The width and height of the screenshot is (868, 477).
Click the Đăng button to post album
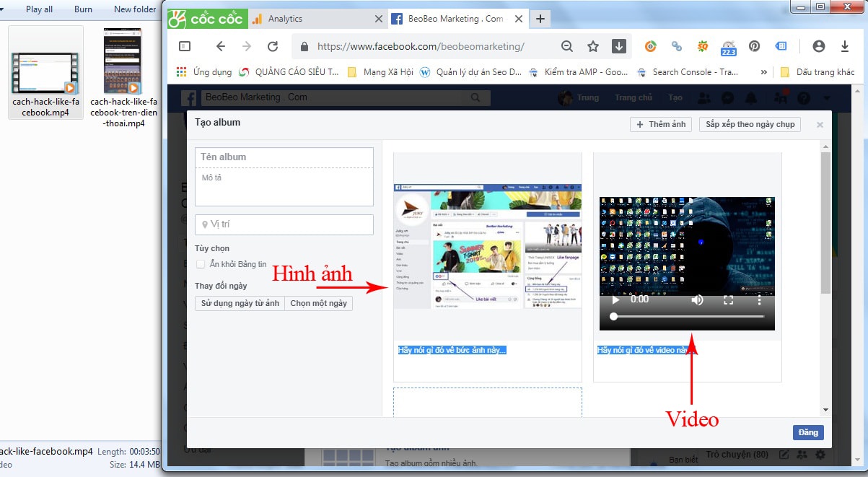coord(807,432)
